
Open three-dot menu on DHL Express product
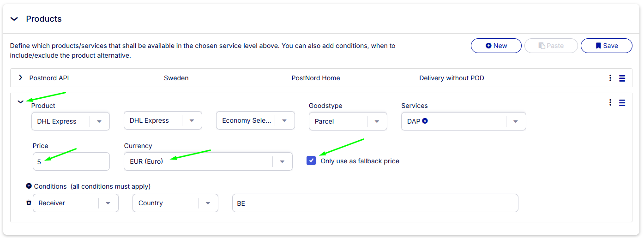tap(610, 102)
